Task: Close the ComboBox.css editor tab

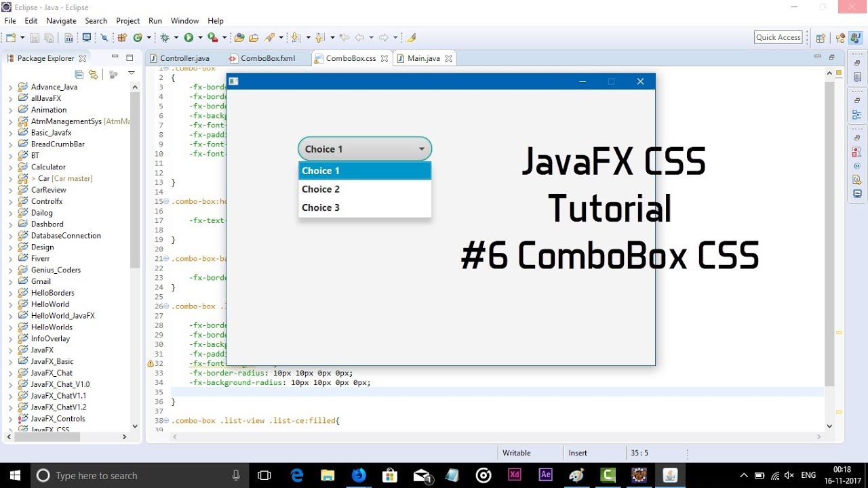Action: point(384,58)
